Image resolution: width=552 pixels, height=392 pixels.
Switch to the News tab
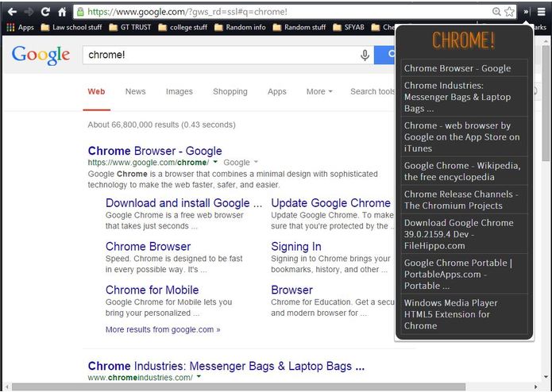coord(136,92)
